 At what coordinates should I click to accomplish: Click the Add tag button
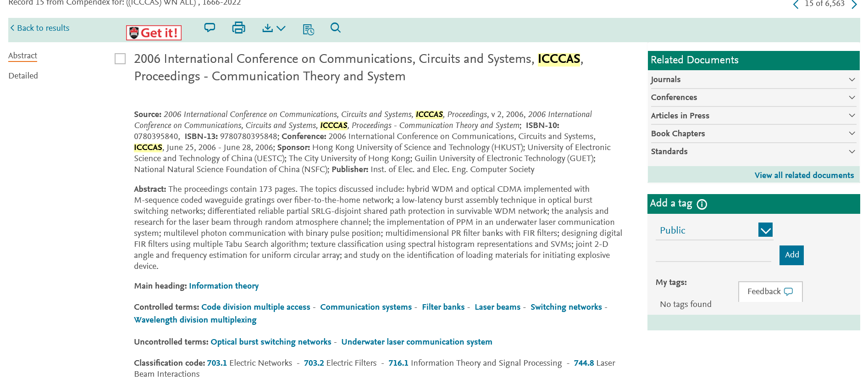coord(791,255)
